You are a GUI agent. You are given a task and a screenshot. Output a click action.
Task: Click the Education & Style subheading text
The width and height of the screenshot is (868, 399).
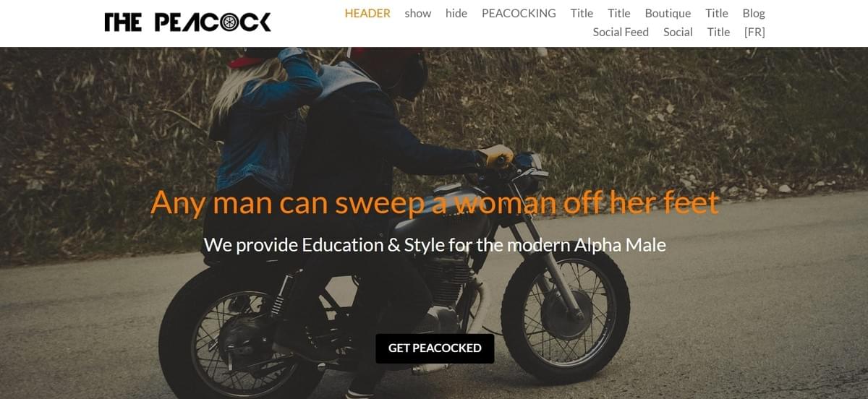click(x=435, y=244)
